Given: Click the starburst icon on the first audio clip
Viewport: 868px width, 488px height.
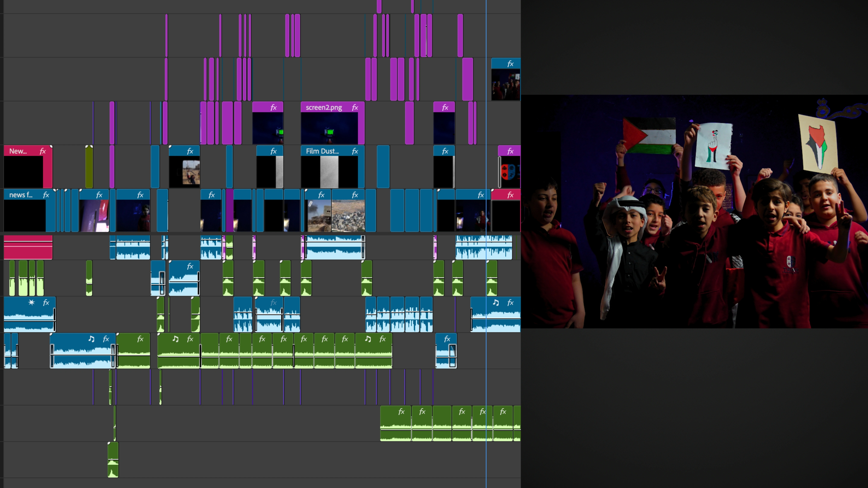Looking at the screenshot, I should point(31,302).
